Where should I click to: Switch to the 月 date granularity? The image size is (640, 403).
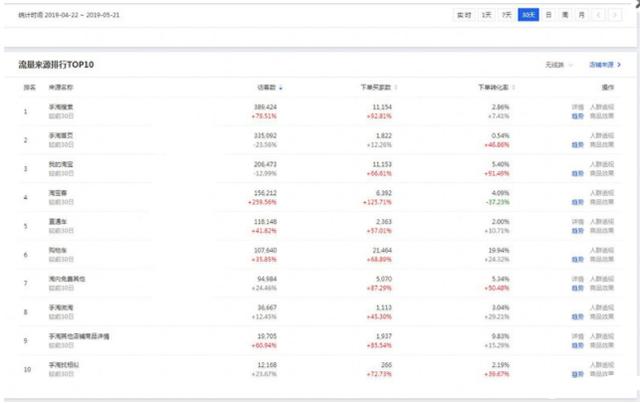(581, 15)
